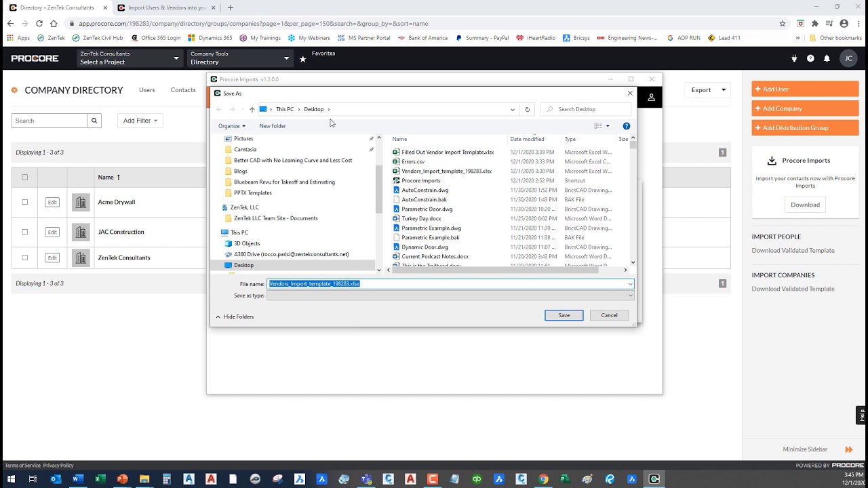Viewport: 868px width, 488px height.
Task: Expand address bar previous locations dropdown
Action: pyautogui.click(x=513, y=109)
